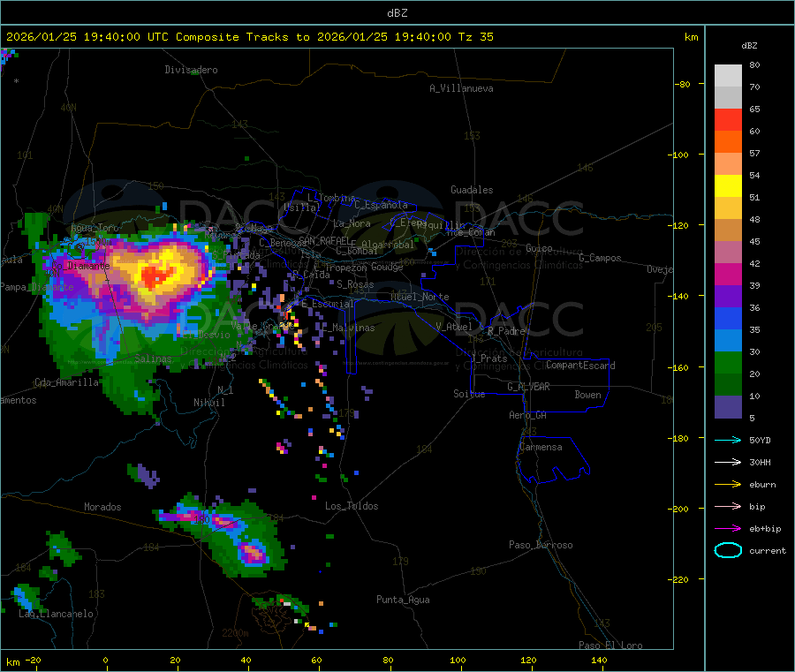
Task: Click the 'G_ALVEAR' city label
Action: tap(528, 387)
